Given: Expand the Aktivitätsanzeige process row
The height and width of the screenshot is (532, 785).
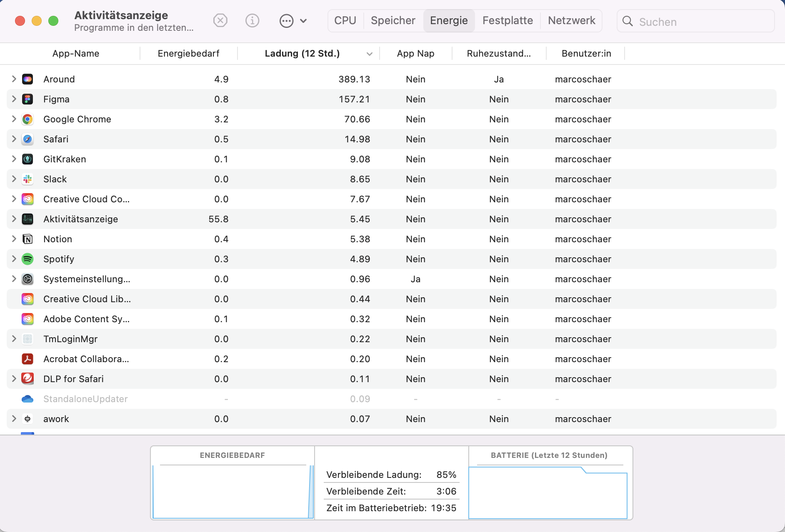Looking at the screenshot, I should tap(14, 219).
